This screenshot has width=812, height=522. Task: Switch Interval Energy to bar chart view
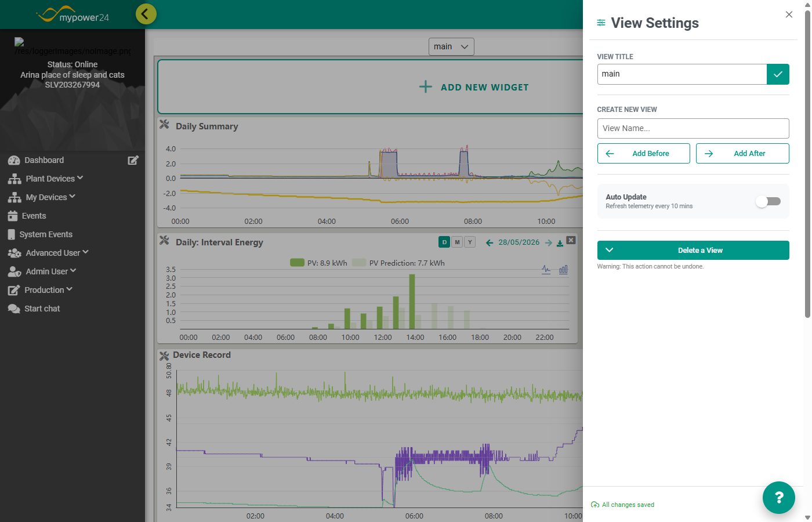pyautogui.click(x=563, y=270)
